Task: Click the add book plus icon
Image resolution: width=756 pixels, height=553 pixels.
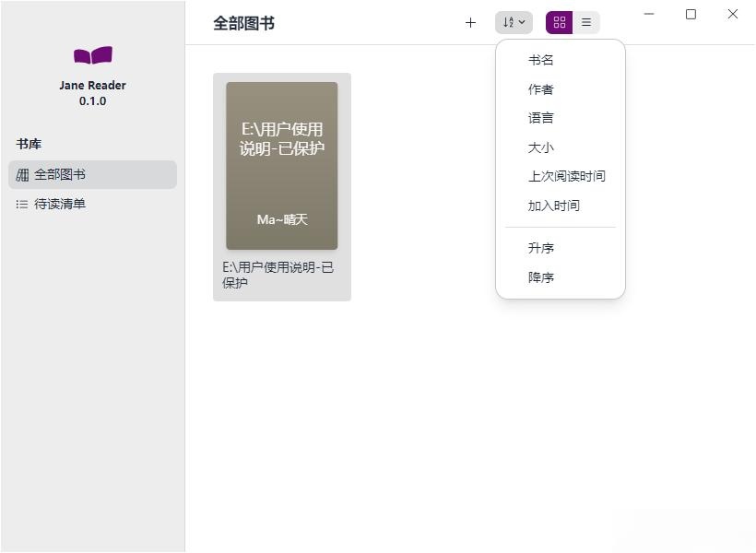Action: (x=470, y=23)
